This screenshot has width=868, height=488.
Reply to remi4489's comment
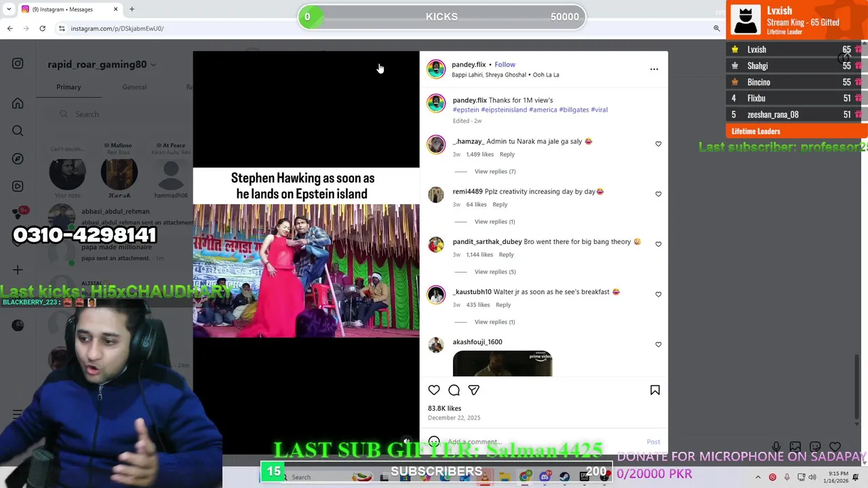pos(500,205)
